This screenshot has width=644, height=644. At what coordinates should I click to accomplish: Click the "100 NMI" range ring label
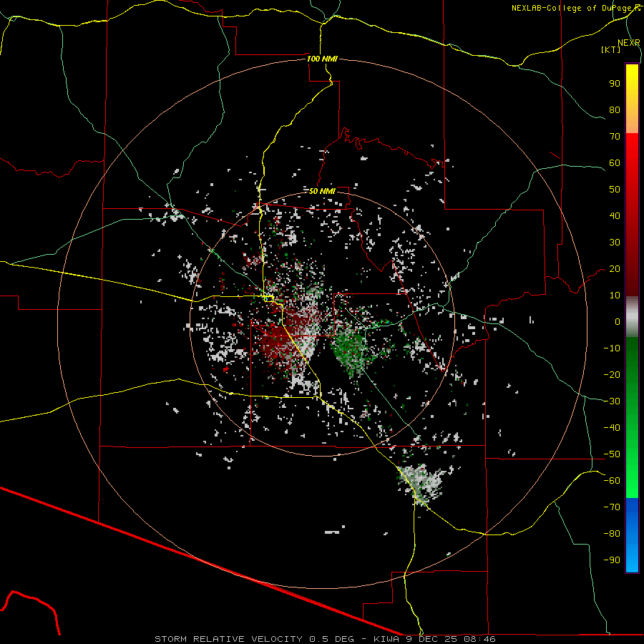322,59
